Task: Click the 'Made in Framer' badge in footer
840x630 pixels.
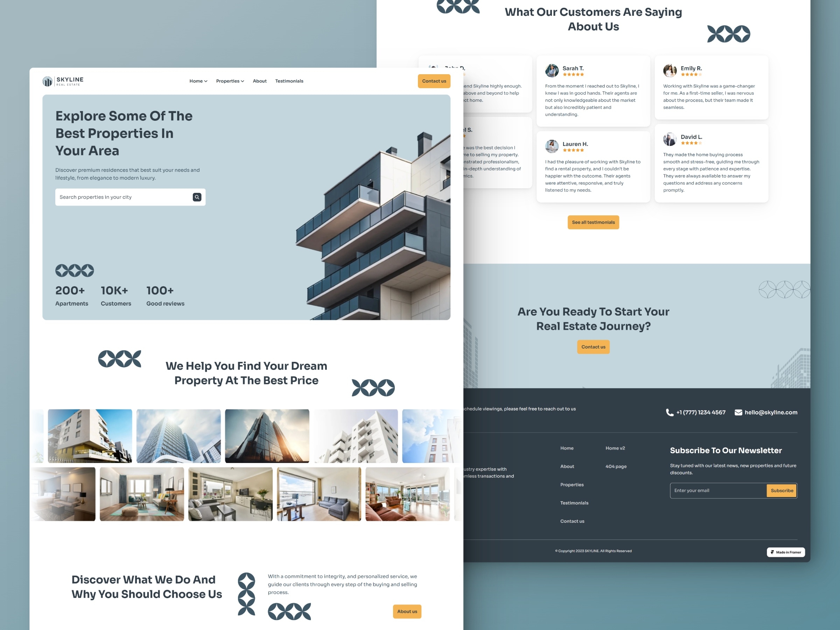Action: pos(786,552)
